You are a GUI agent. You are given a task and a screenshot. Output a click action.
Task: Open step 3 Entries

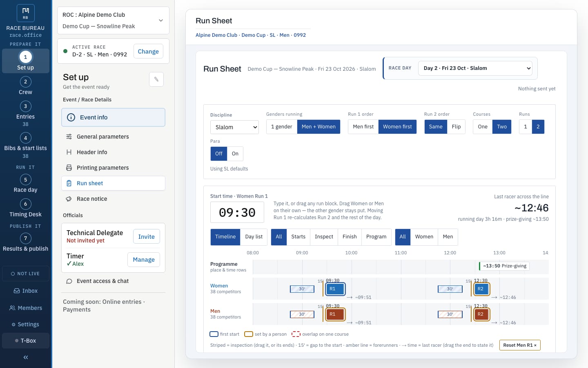25,114
